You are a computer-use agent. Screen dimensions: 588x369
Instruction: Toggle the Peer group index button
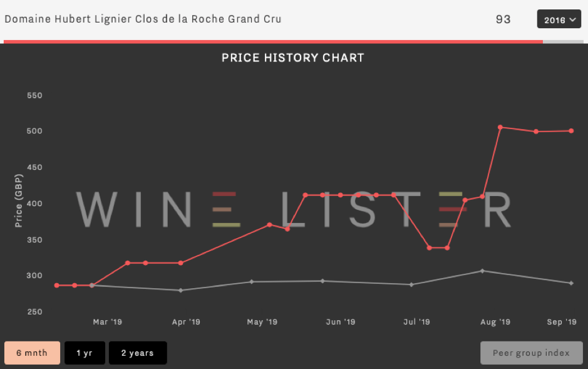(x=532, y=353)
